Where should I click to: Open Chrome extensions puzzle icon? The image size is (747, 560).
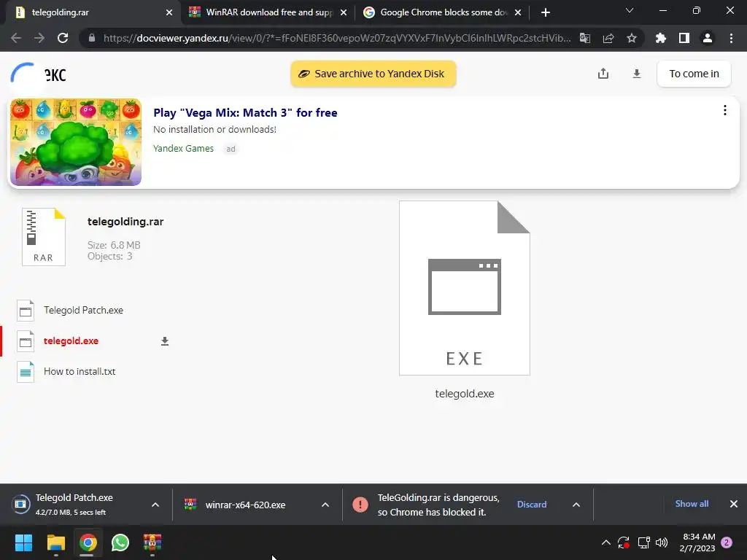661,38
